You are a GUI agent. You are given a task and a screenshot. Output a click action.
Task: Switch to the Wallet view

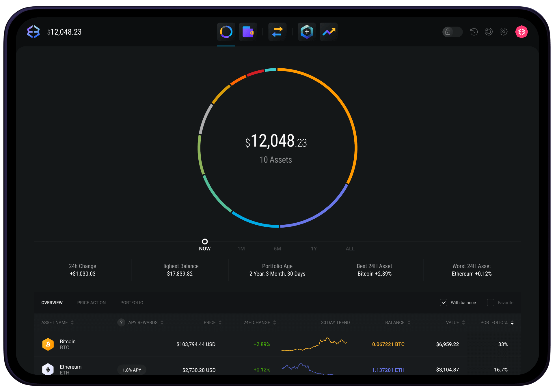point(248,32)
